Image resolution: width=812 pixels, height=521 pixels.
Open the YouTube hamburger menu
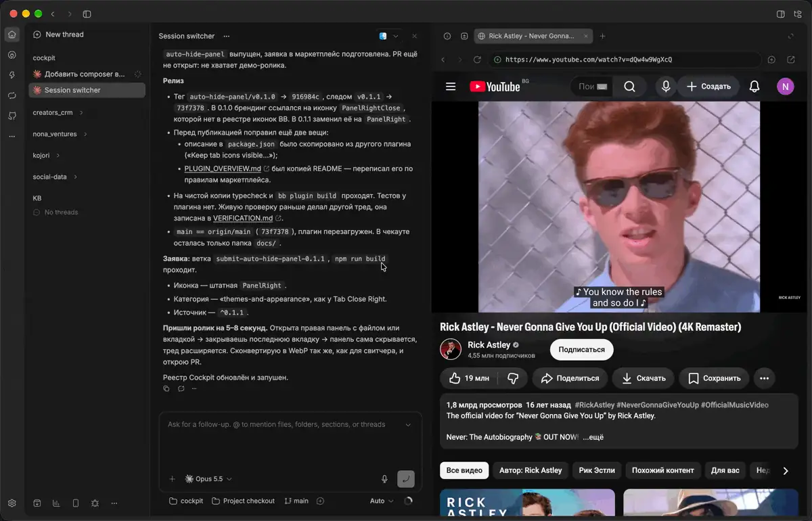pyautogui.click(x=451, y=87)
